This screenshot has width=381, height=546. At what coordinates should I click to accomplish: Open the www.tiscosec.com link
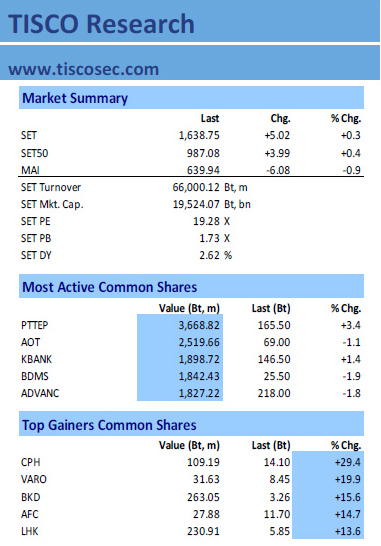pos(84,69)
